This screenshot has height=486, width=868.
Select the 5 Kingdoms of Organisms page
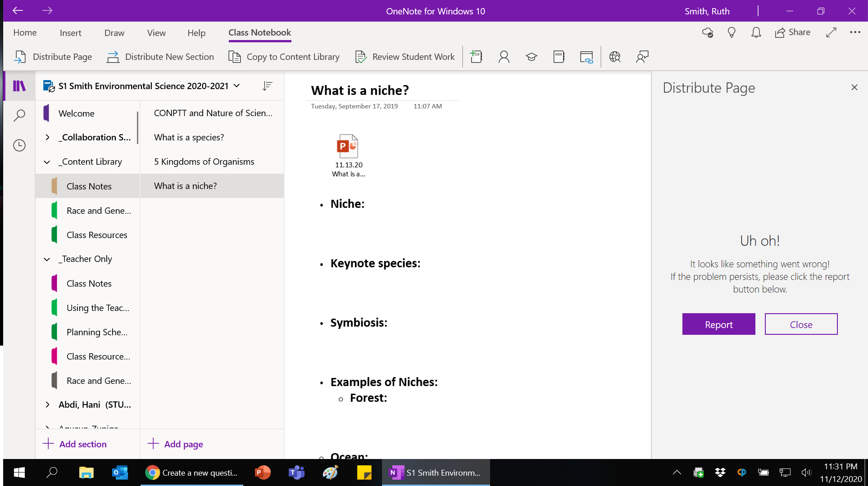point(204,161)
